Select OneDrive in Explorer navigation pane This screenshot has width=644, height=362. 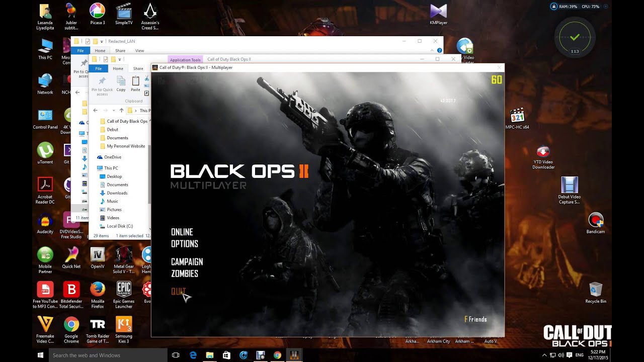pyautogui.click(x=109, y=157)
